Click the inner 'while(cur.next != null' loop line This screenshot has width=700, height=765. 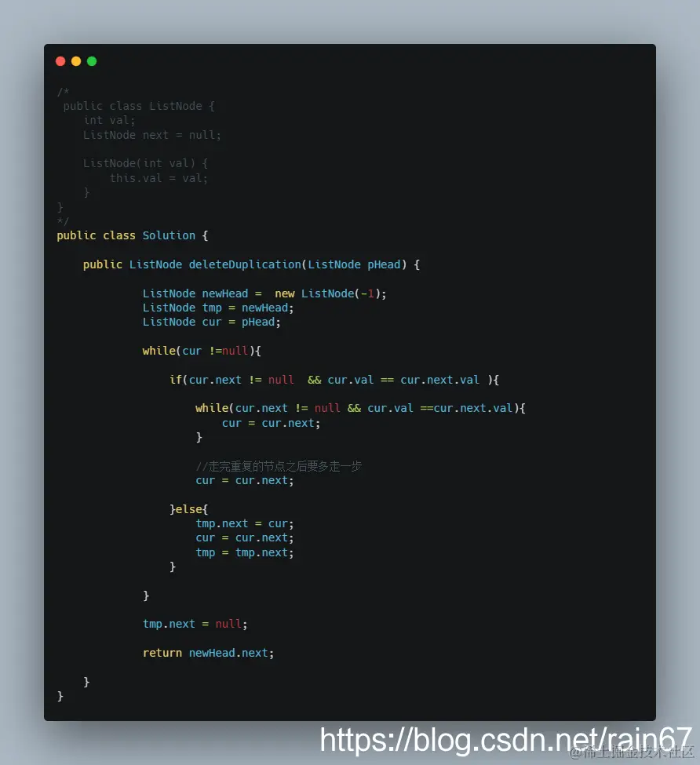(x=360, y=408)
